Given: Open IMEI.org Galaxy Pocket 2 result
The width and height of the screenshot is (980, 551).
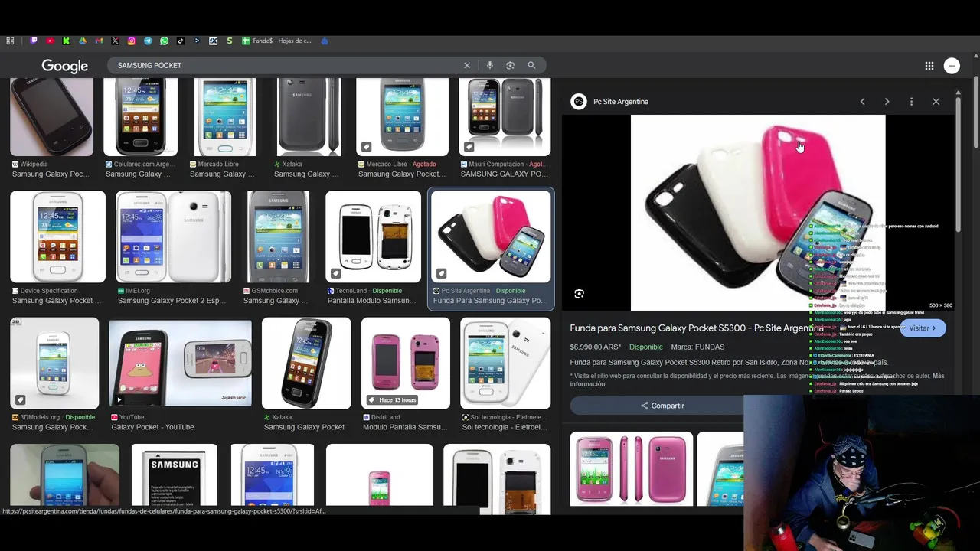Looking at the screenshot, I should (x=173, y=236).
